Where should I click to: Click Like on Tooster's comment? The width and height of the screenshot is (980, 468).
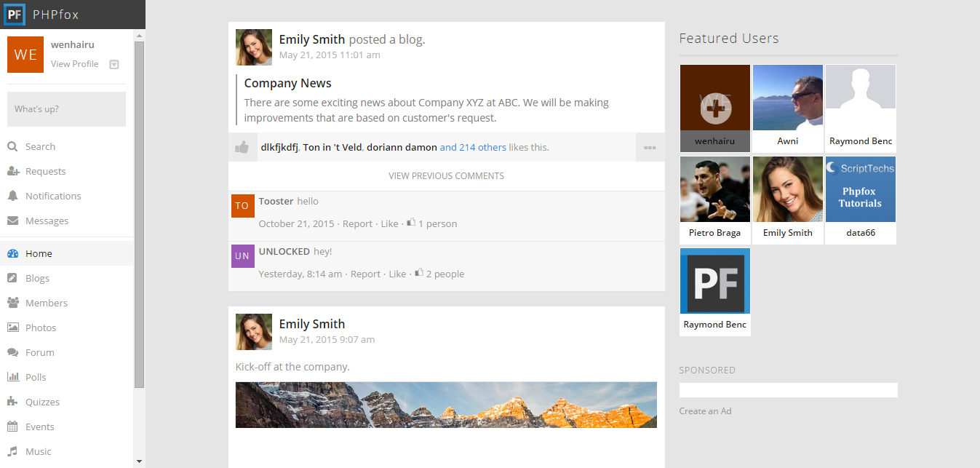point(390,223)
